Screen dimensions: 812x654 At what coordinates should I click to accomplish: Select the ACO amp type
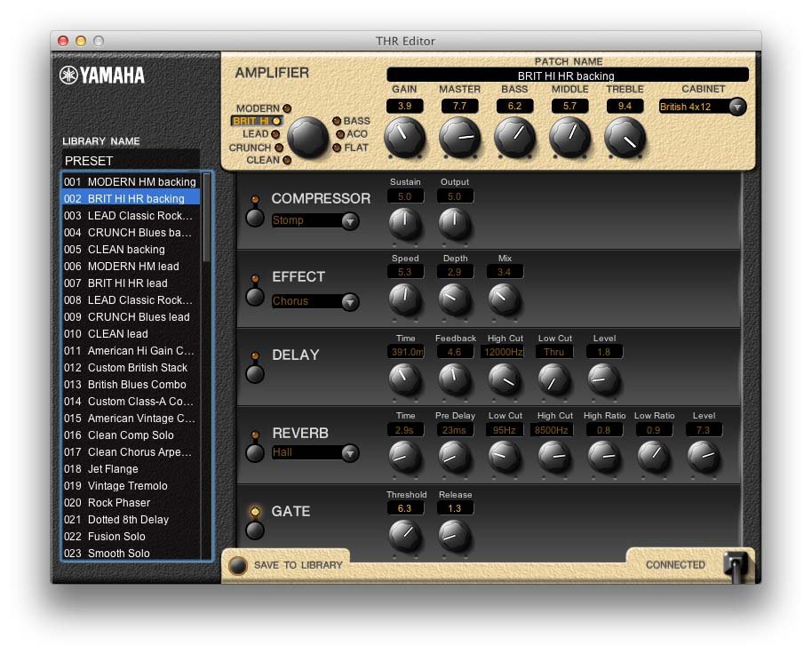(352, 134)
